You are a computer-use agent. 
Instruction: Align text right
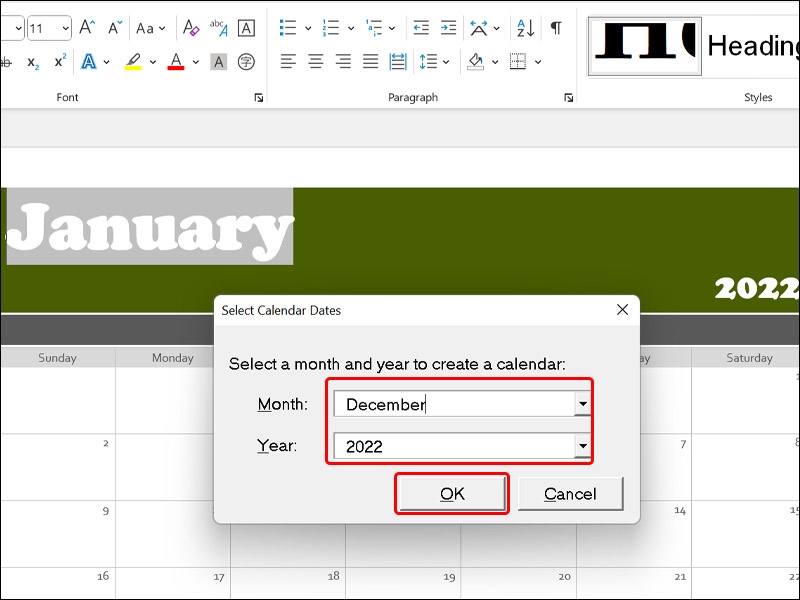click(343, 62)
